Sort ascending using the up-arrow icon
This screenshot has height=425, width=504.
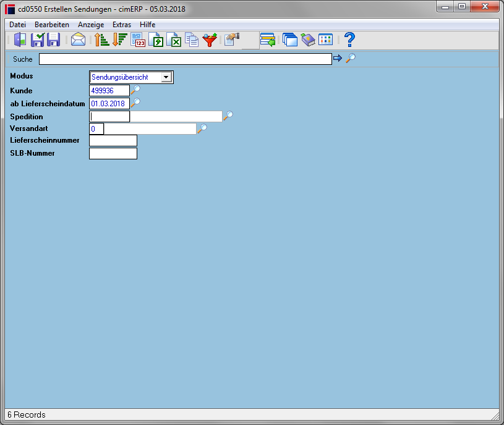tap(102, 40)
